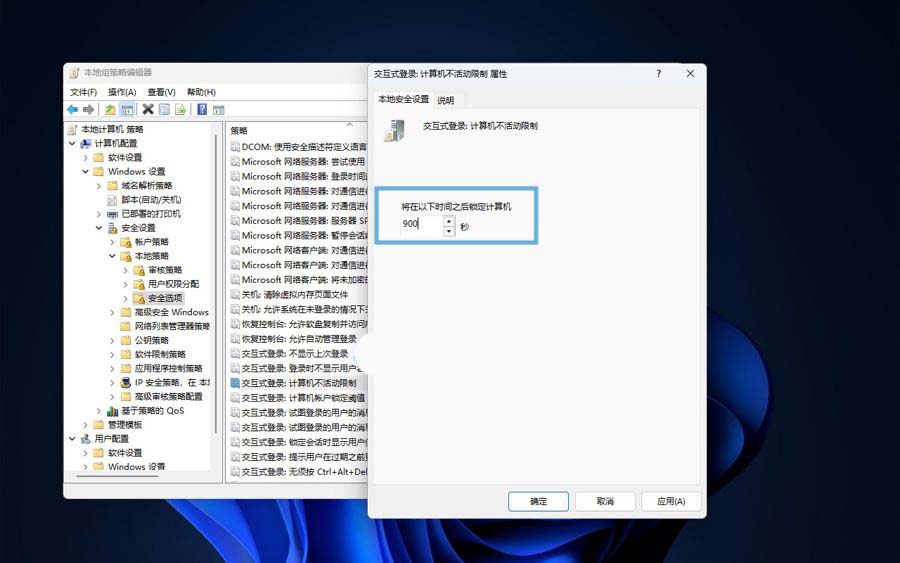Switch to the 说明 tab
The height and width of the screenshot is (563, 900).
click(x=445, y=100)
